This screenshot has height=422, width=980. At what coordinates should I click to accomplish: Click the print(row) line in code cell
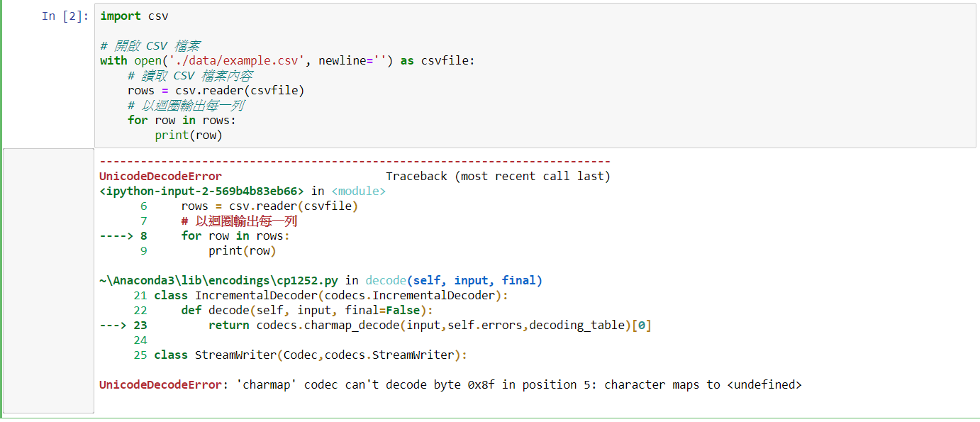[x=189, y=135]
